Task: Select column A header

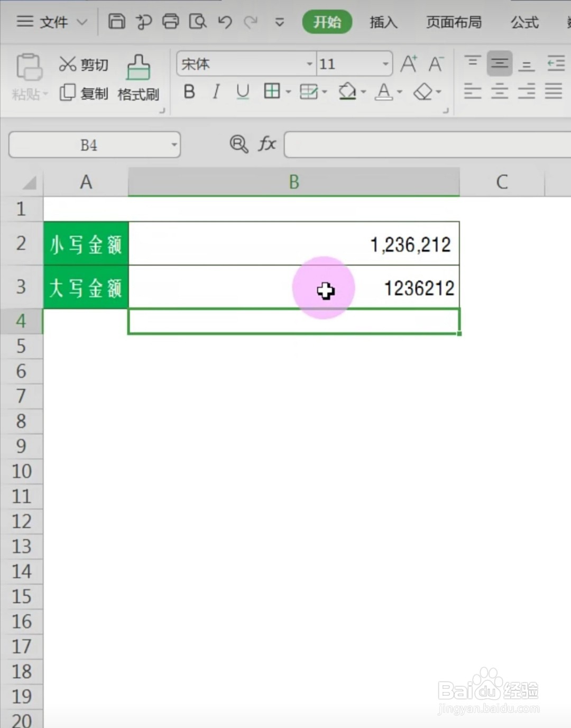Action: point(86,182)
